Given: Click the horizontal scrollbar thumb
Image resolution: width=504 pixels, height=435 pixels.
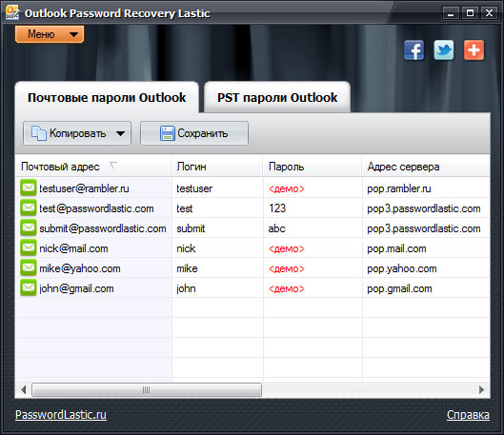Looking at the screenshot, I should 147,389.
